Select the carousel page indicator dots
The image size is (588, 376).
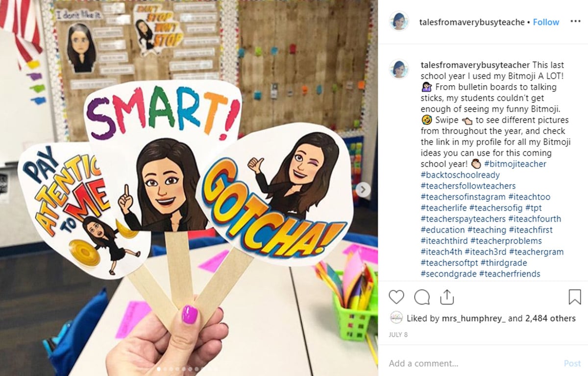189,369
